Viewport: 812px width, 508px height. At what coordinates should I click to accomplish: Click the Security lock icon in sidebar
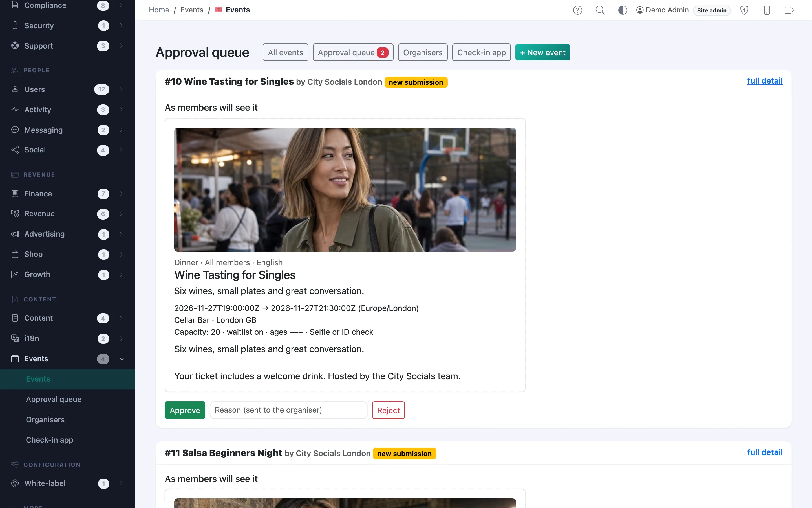tap(15, 25)
